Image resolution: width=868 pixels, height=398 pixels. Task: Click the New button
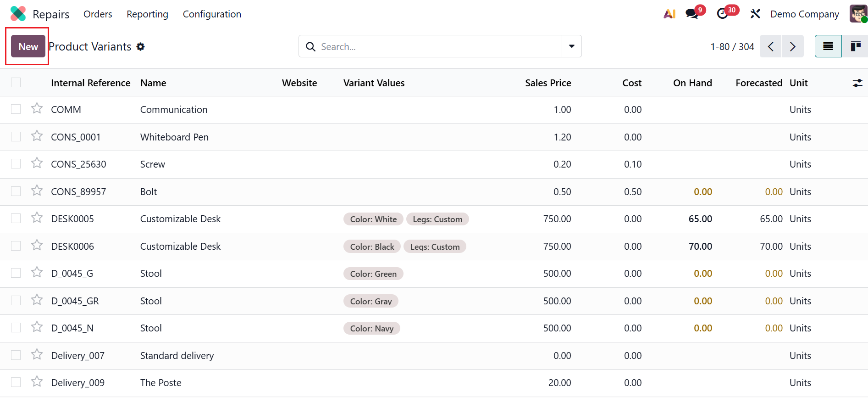pos(28,46)
